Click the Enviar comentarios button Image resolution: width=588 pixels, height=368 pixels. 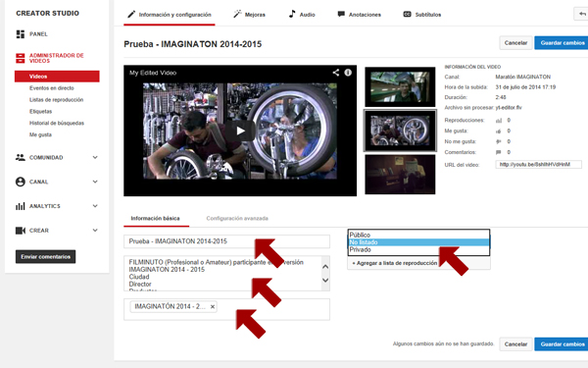click(x=45, y=257)
